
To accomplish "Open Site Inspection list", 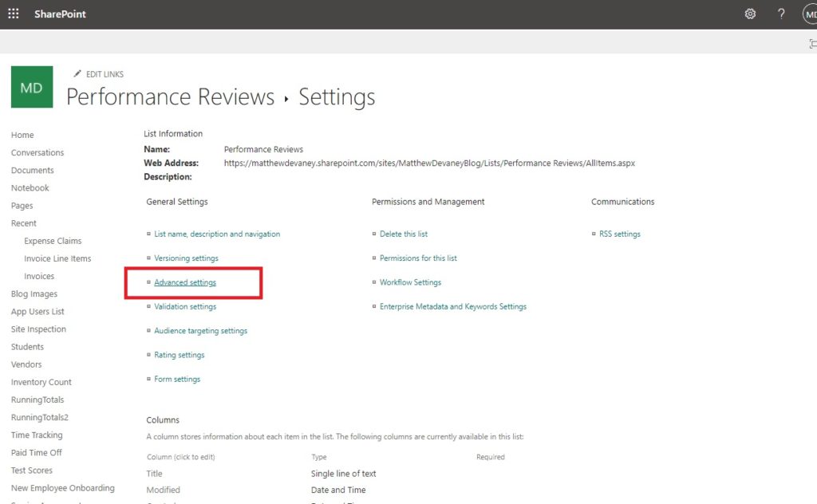I will pos(38,329).
